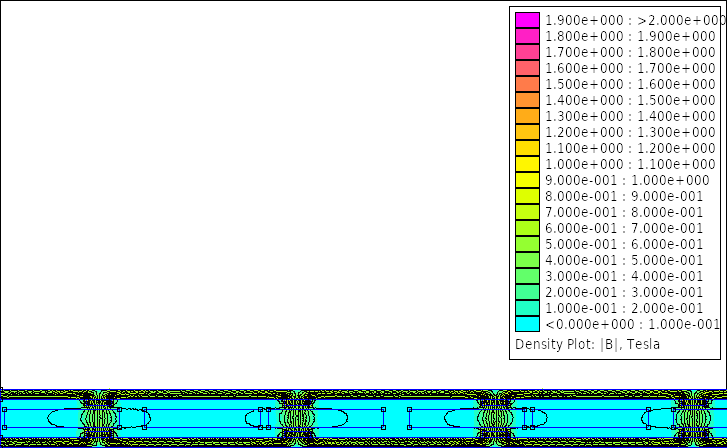The height and width of the screenshot is (448, 727).
Task: Click the 1.000e+000 : 1.100e+000 swatch
Action: [527, 164]
